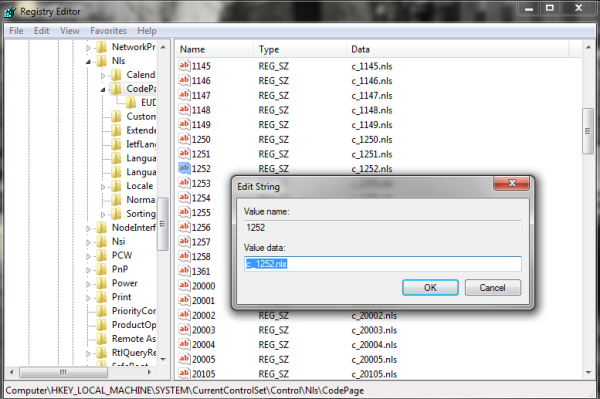
Task: Open the File menu
Action: 16,31
